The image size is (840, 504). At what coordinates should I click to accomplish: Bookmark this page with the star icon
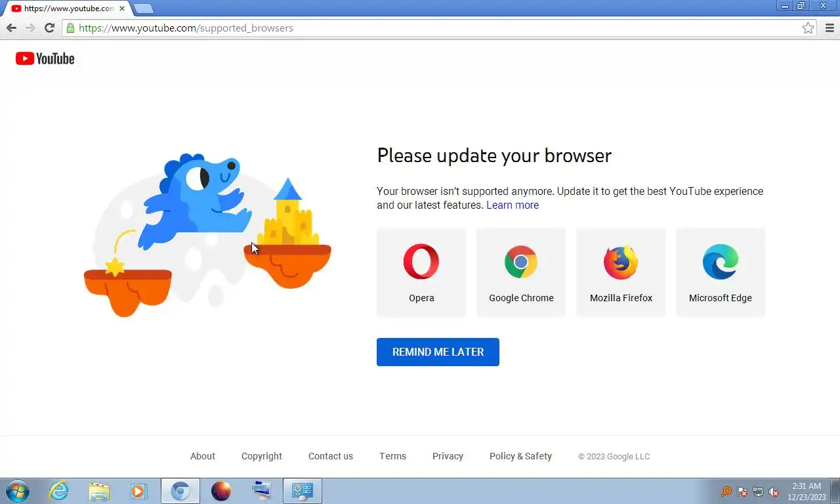point(808,28)
